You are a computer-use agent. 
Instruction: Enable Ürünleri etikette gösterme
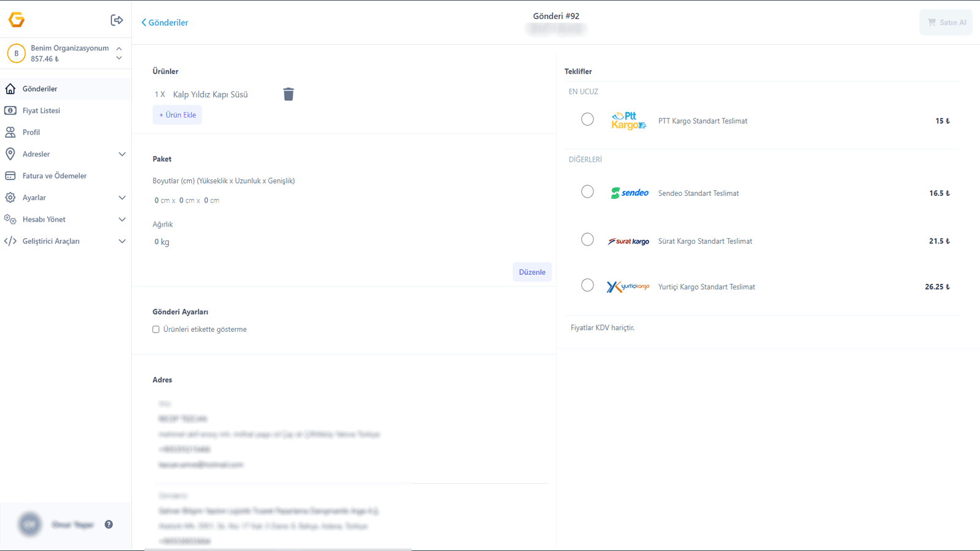pos(156,329)
